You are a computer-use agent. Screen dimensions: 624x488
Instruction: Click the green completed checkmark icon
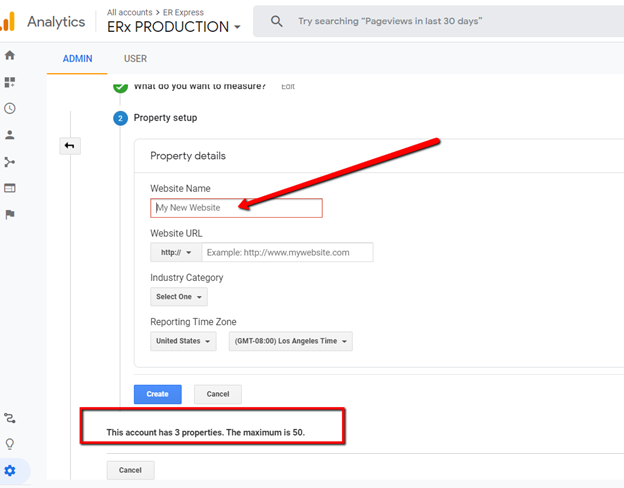[x=120, y=86]
